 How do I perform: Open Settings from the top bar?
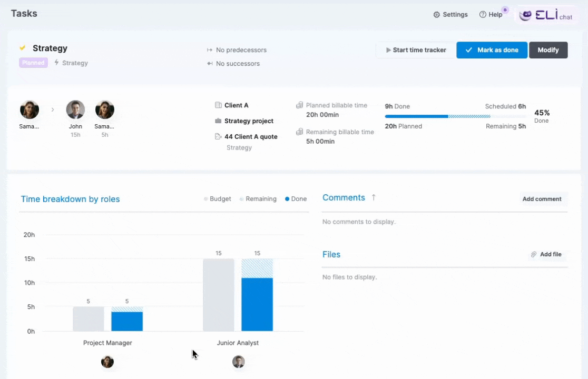[450, 14]
